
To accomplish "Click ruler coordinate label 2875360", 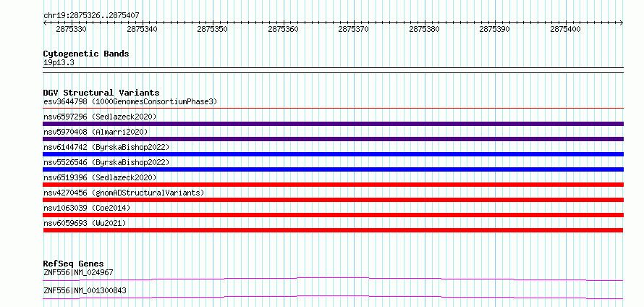I will (x=284, y=29).
